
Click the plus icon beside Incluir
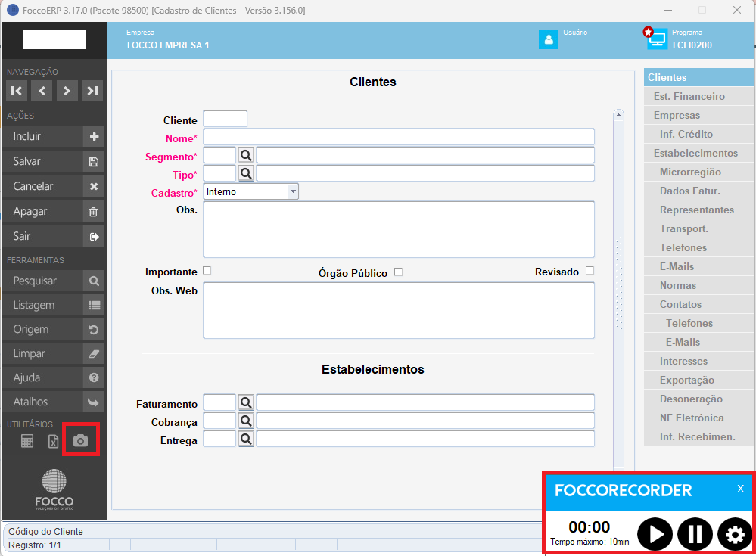94,137
